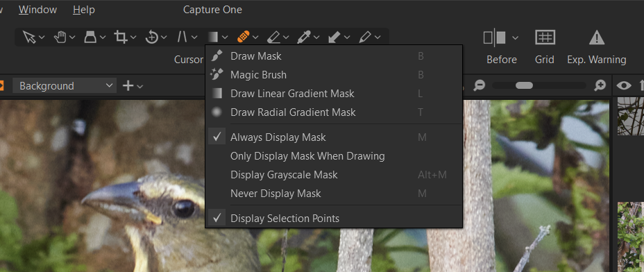Screen dimensions: 644x272
Task: Click the Capture One title text
Action: pos(212,10)
